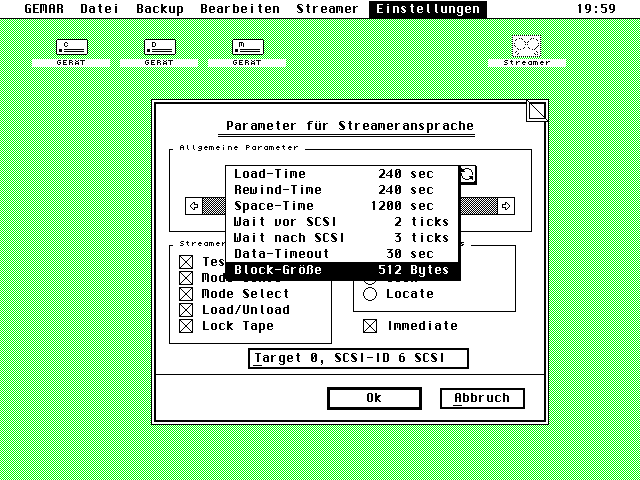
Task: Toggle the Mode Select checkbox
Action: coord(186,294)
